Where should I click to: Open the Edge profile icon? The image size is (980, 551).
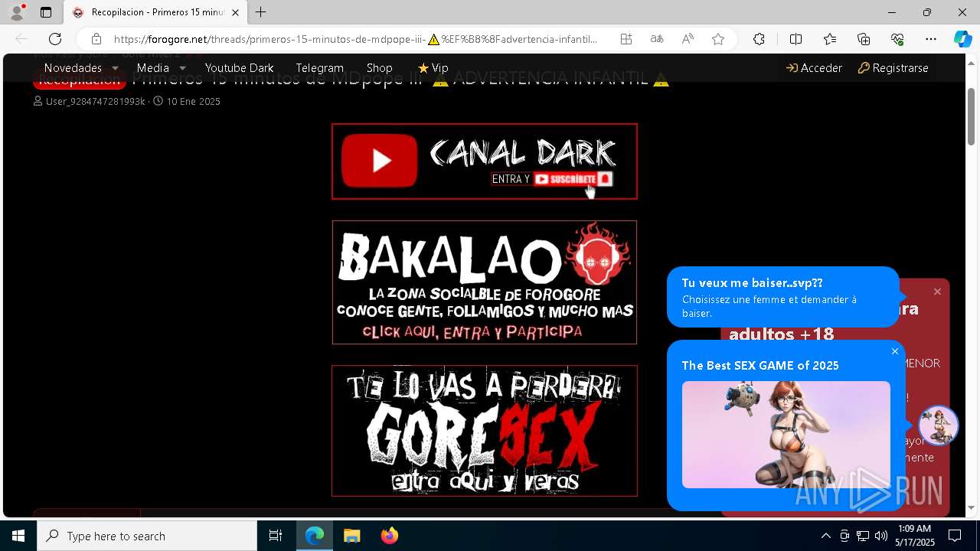pyautogui.click(x=17, y=12)
